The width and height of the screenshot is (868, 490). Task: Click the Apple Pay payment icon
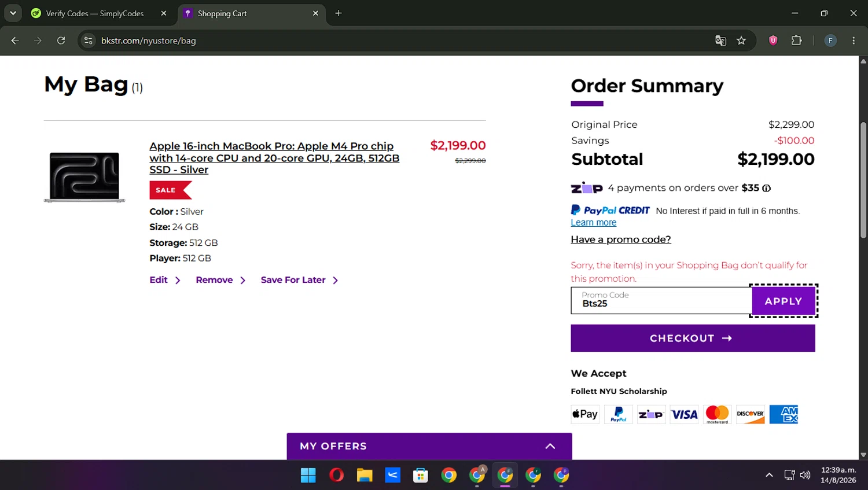point(585,414)
